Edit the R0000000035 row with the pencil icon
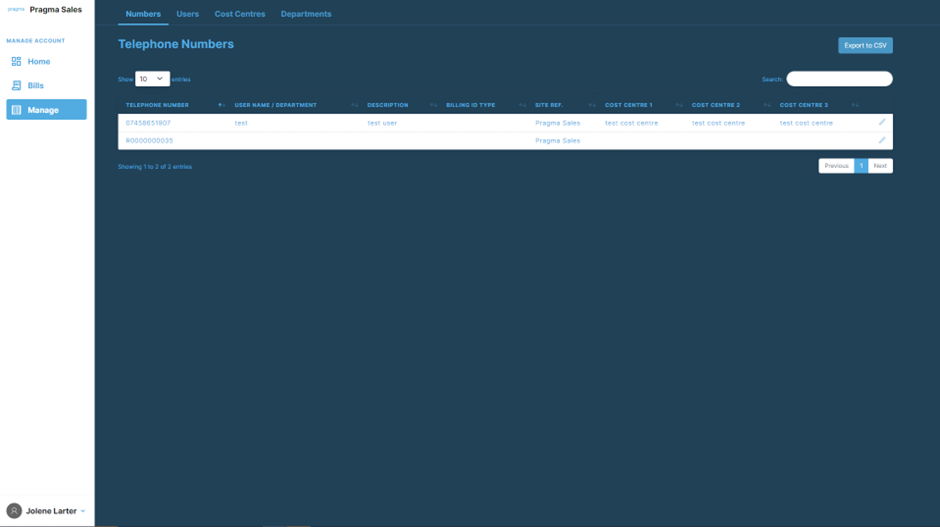Screen dimensions: 940x527 pyautogui.click(x=882, y=140)
